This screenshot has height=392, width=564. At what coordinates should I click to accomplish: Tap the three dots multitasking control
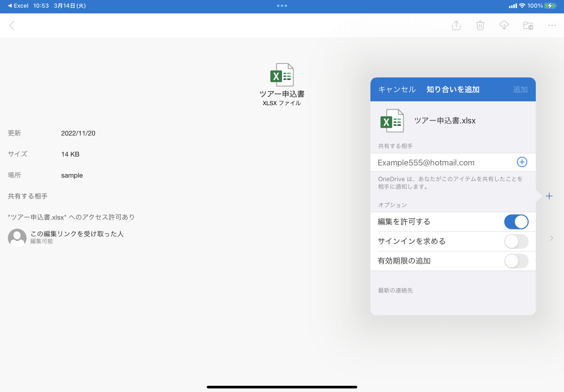282,6
